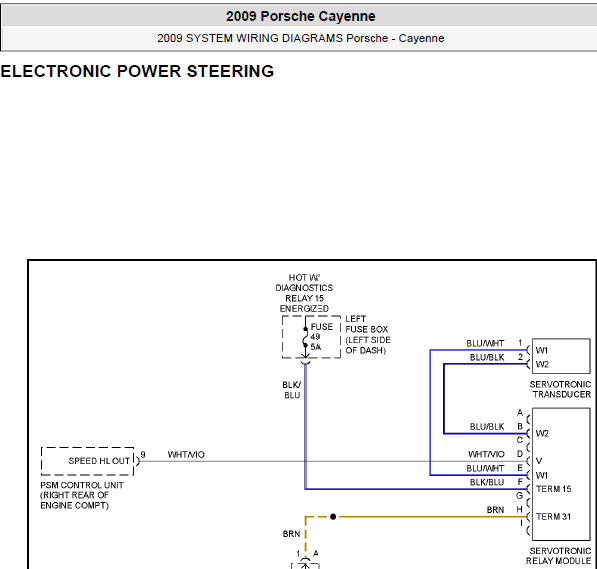Image resolution: width=597 pixels, height=569 pixels.
Task: Click the Electronic Power Steering heading
Action: point(137,71)
